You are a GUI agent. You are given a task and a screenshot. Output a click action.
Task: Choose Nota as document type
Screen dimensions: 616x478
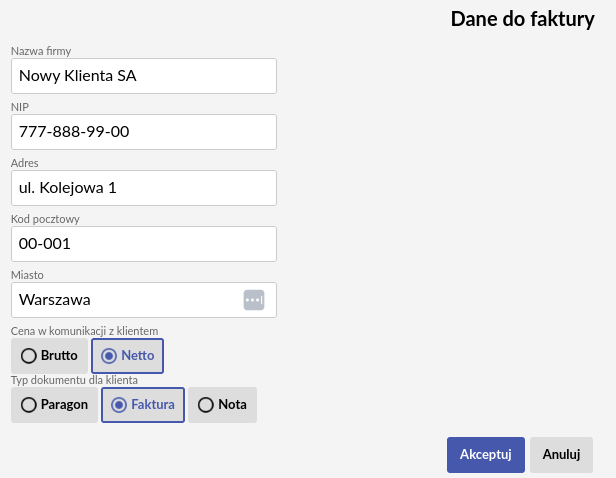222,405
